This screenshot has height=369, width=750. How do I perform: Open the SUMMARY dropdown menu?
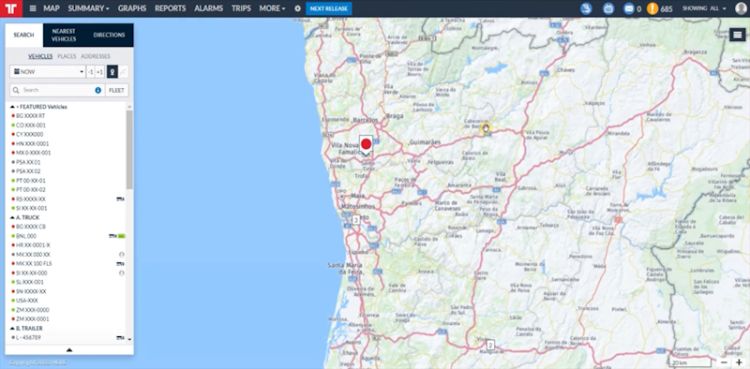pos(88,9)
